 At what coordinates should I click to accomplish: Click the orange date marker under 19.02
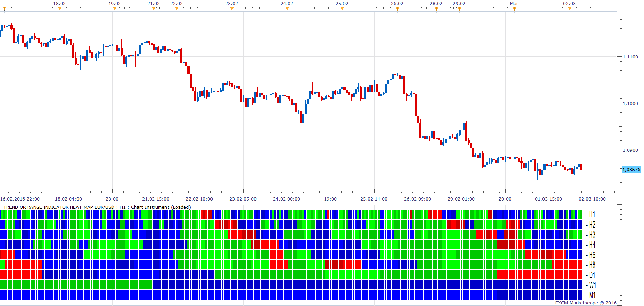115,9
